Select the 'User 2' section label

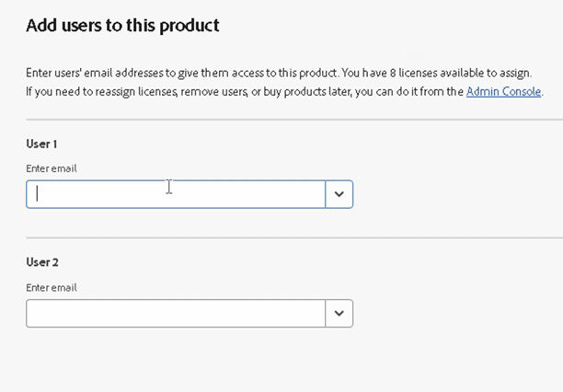(x=42, y=262)
